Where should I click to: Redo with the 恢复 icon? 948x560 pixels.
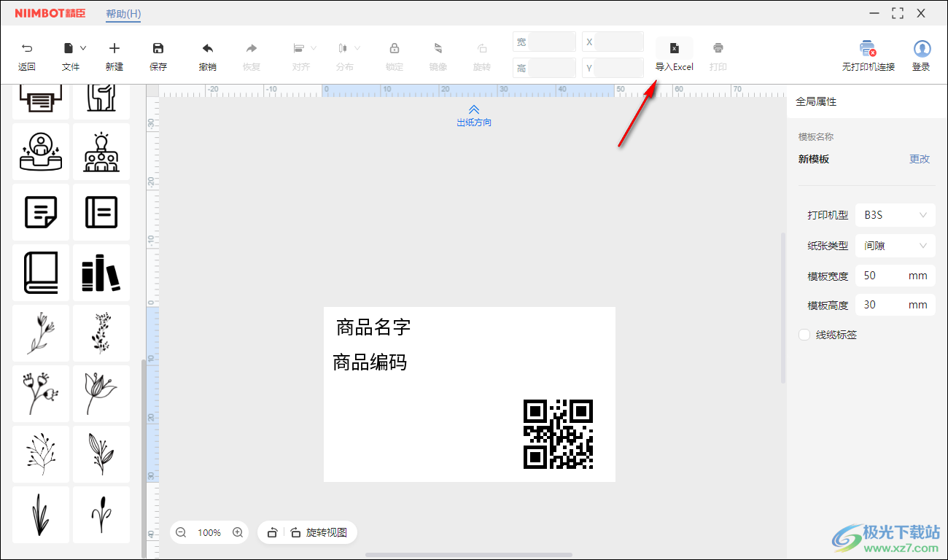click(252, 48)
